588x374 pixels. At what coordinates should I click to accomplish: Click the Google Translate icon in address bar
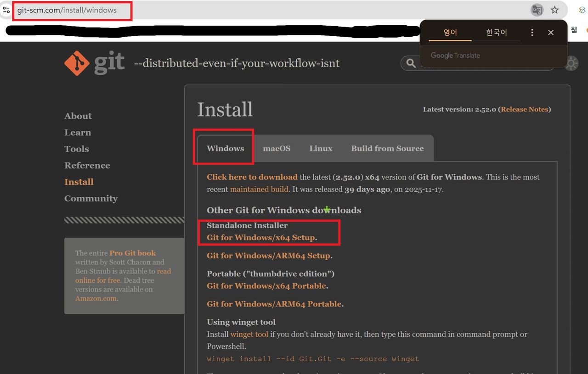click(537, 10)
